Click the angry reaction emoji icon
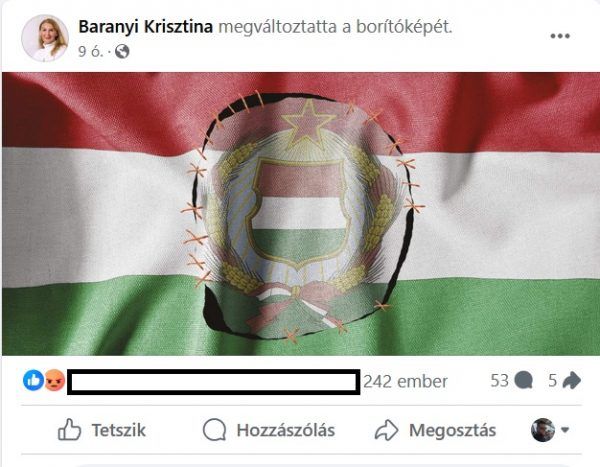The width and height of the screenshot is (600, 467). pos(55,381)
